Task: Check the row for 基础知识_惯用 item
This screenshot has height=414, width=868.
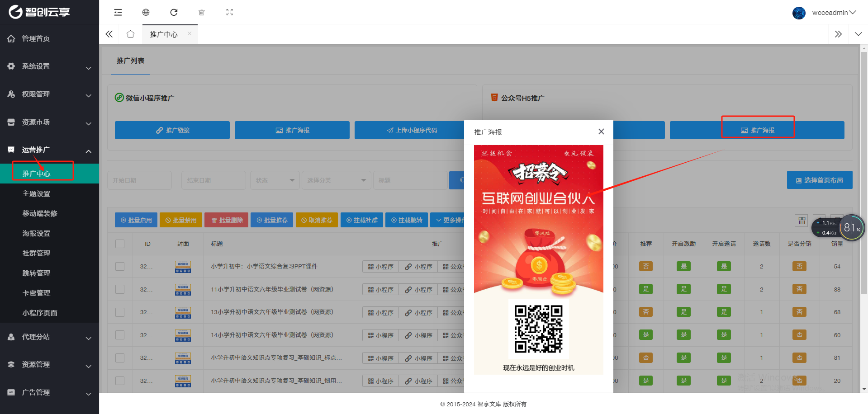Action: 120,381
